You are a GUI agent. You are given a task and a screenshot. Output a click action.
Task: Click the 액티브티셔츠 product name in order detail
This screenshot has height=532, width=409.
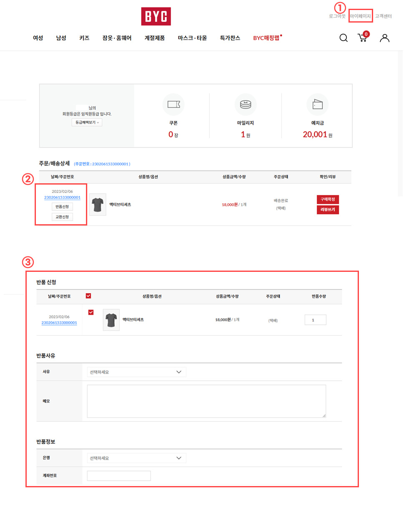120,205
